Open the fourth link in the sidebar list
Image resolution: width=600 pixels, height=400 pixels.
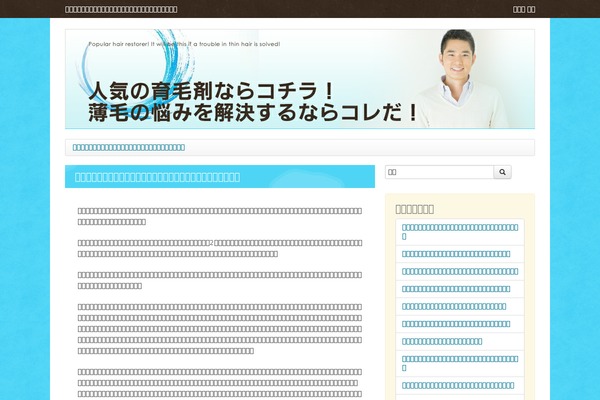455,288
